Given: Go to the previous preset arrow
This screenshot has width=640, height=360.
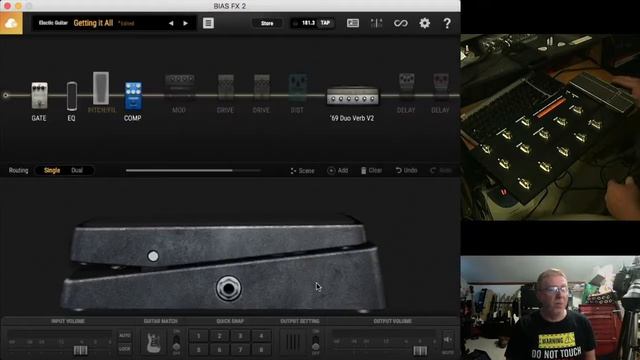Looking at the screenshot, I should (x=171, y=23).
